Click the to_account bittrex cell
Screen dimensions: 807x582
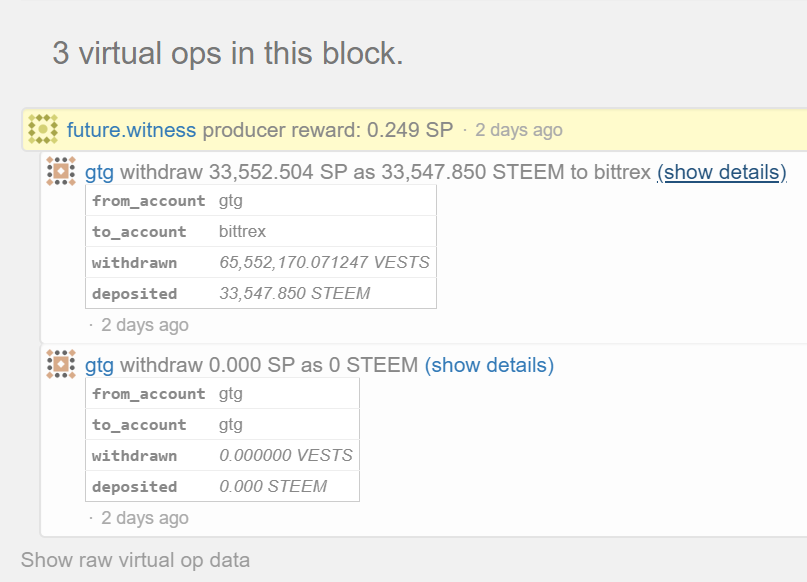click(242, 232)
